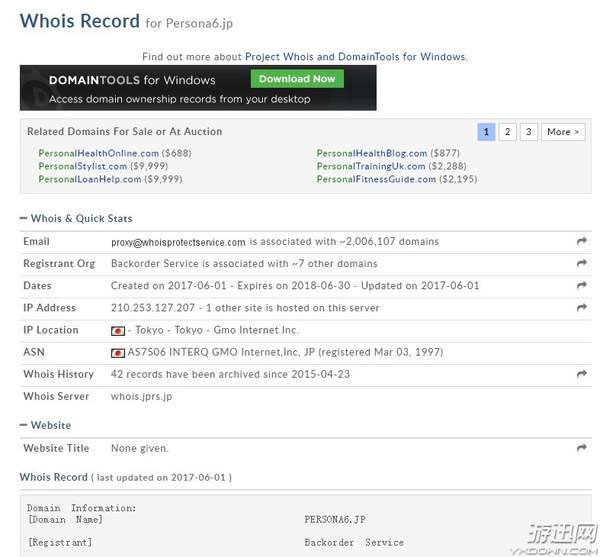
Task: Go to page 3 of related domains
Action: coord(528,132)
